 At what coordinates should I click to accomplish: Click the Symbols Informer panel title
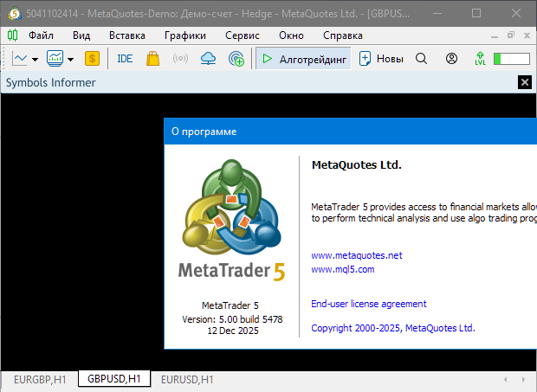[x=51, y=82]
